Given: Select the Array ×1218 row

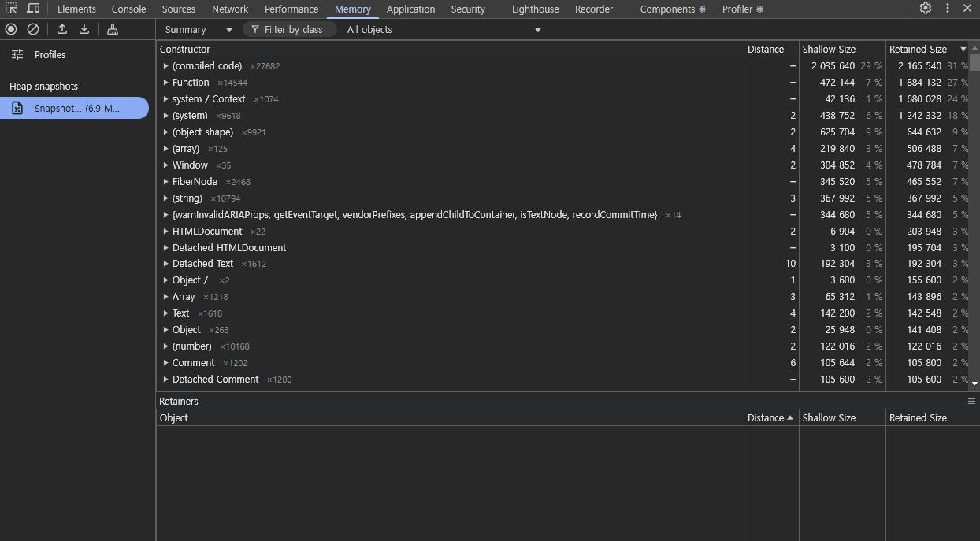Looking at the screenshot, I should pyautogui.click(x=562, y=297).
